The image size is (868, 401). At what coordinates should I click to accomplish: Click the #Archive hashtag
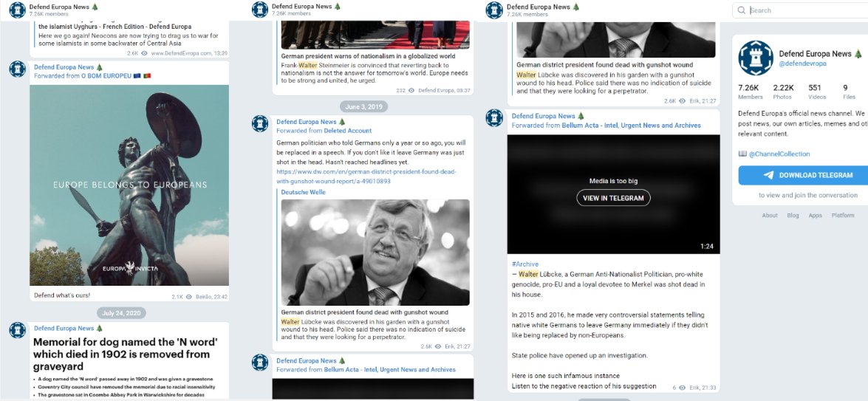click(x=524, y=264)
